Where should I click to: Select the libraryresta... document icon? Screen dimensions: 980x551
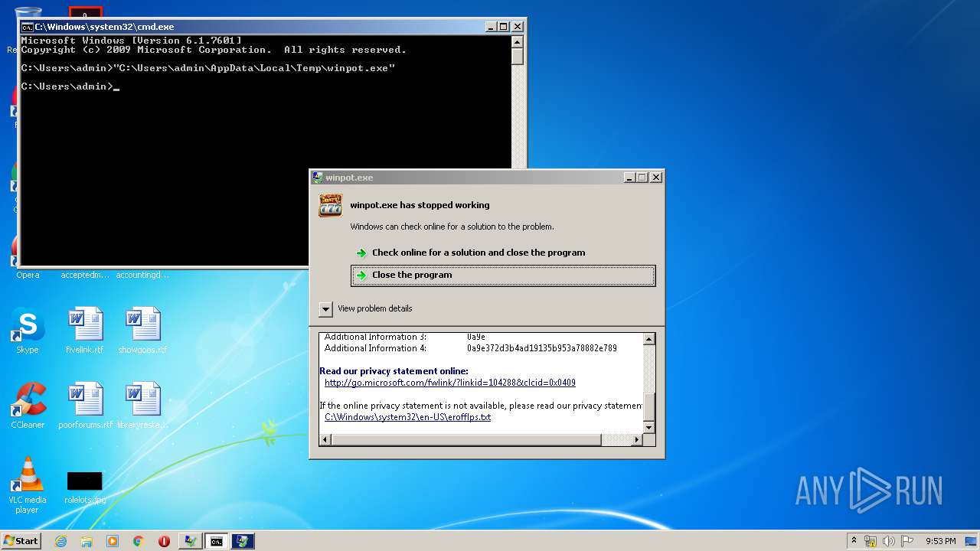tap(142, 406)
